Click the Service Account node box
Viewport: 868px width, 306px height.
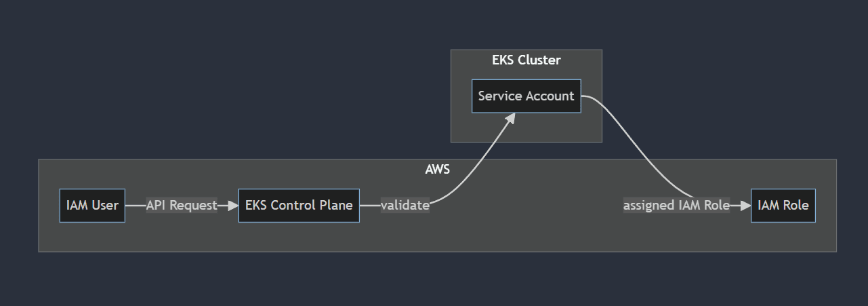coord(526,96)
